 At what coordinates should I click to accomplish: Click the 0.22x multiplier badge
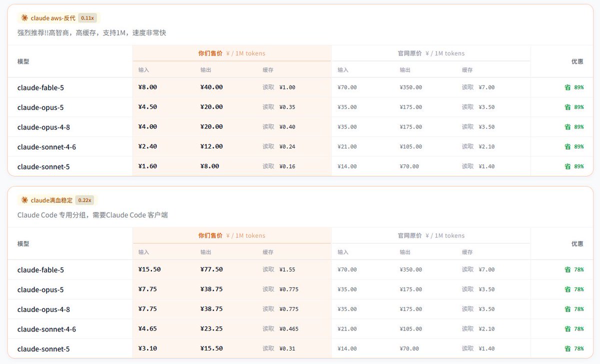84,200
